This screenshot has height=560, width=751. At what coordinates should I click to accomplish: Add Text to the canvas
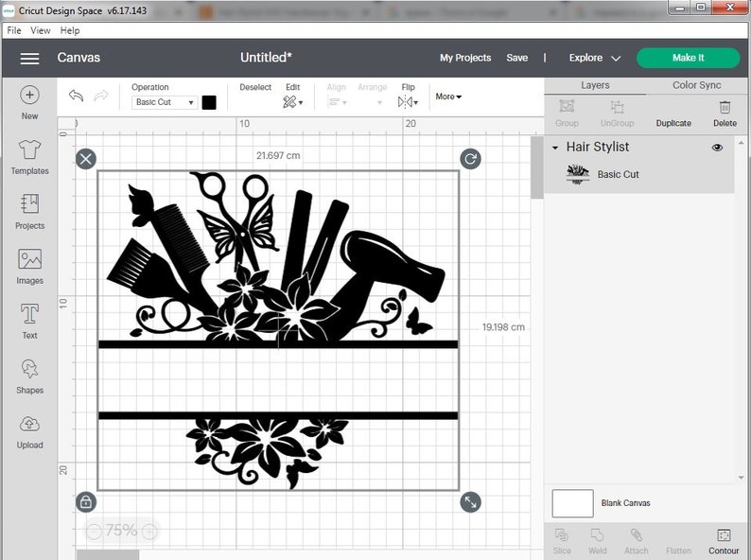coord(29,322)
